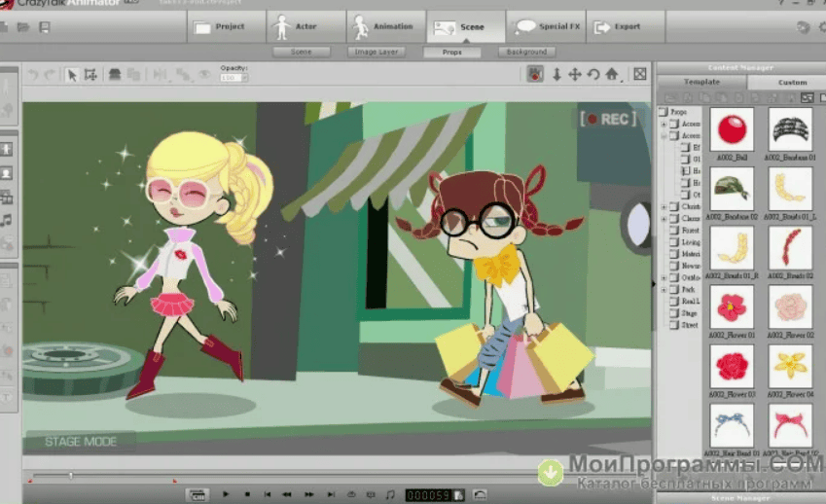This screenshot has height=504, width=826.
Task: Select the arrow pointer tool
Action: 72,75
